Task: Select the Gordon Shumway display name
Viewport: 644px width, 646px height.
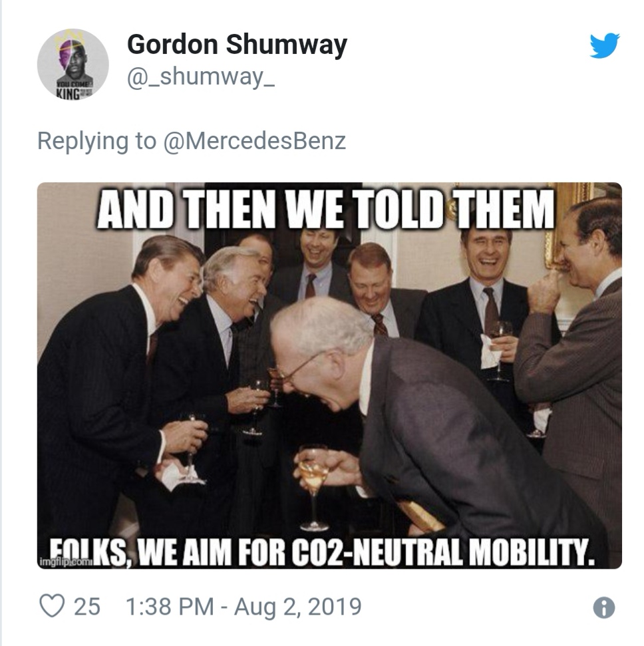Action: coord(237,45)
